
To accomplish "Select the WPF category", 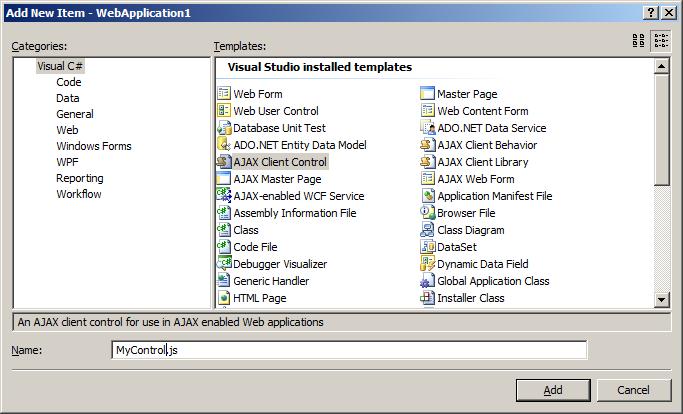I will pos(67,162).
